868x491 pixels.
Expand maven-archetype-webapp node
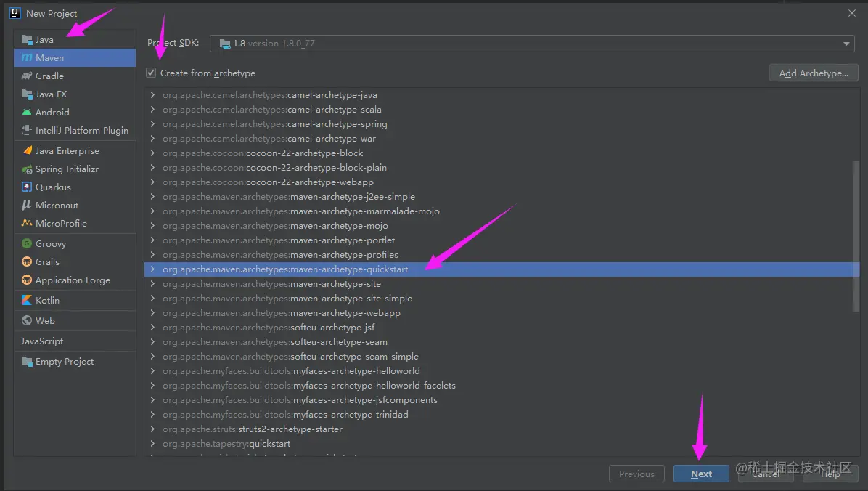(153, 312)
